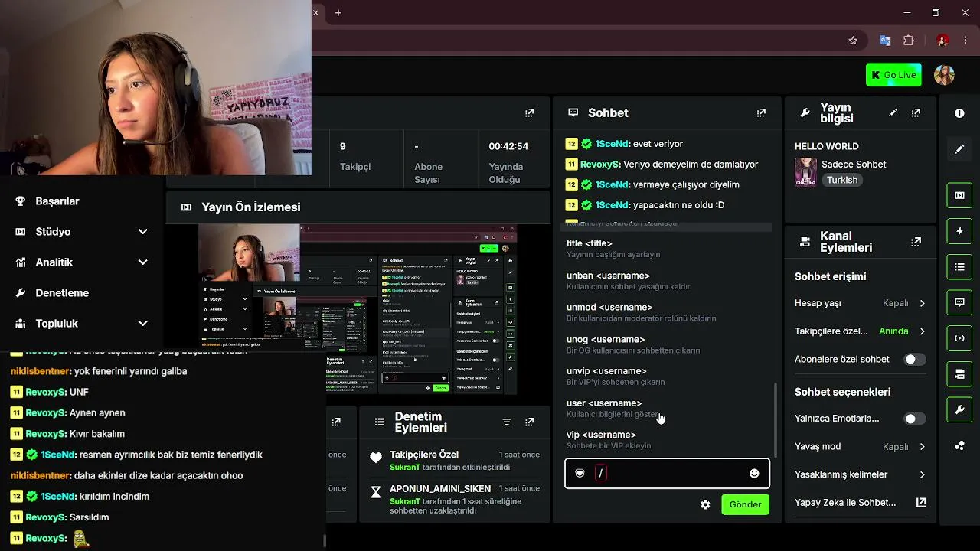Open the user avatar menu beside Go Live
Image resolution: width=980 pixels, height=551 pixels.
(x=944, y=75)
